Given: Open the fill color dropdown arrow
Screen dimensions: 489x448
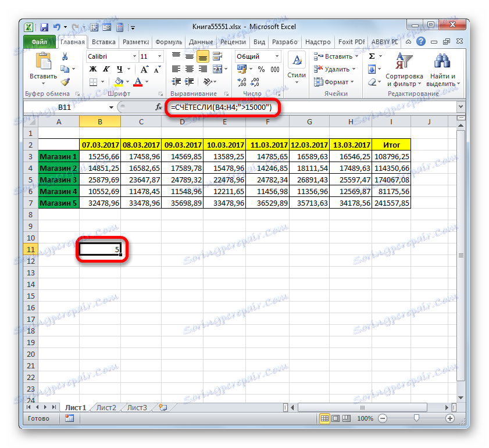Looking at the screenshot, I should [x=127, y=82].
